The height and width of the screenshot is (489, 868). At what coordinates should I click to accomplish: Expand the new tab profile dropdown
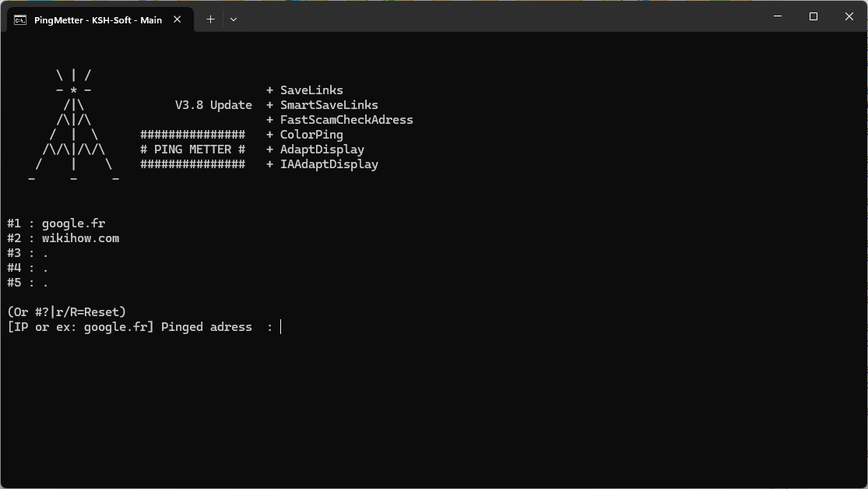[x=234, y=19]
